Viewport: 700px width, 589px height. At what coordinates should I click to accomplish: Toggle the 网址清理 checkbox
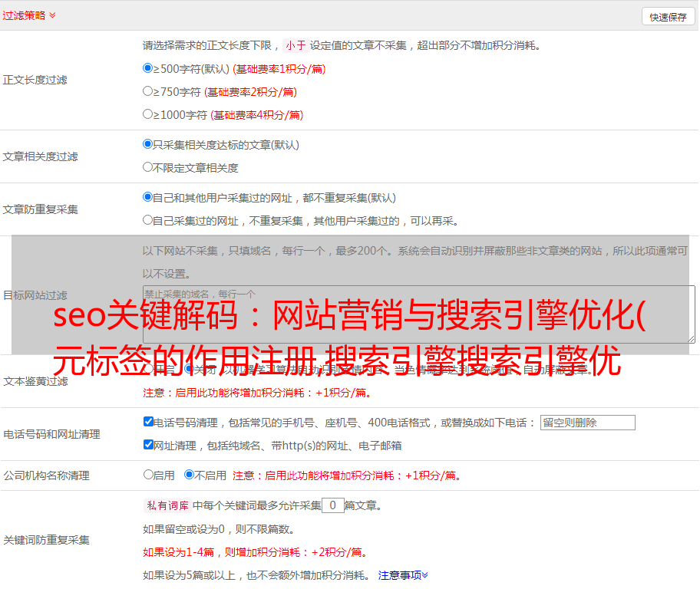click(149, 445)
